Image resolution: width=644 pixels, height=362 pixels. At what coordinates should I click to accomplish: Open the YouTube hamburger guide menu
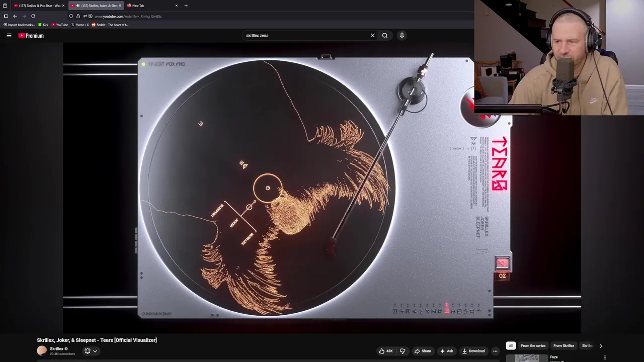9,36
